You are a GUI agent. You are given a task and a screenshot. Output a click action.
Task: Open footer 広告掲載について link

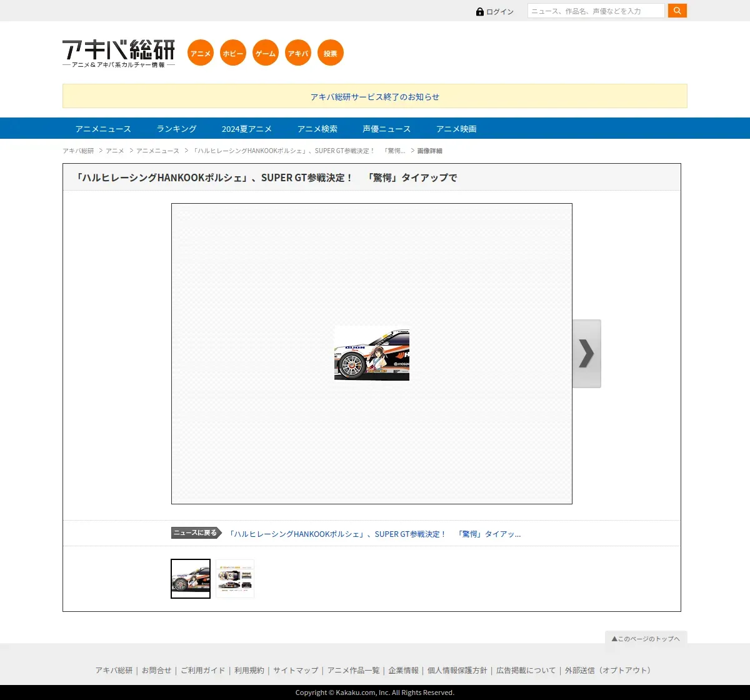pos(526,670)
